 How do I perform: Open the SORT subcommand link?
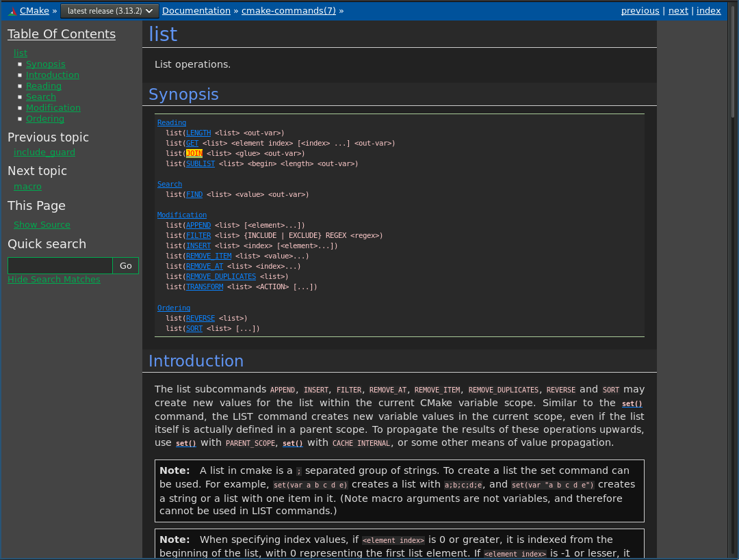tap(194, 329)
